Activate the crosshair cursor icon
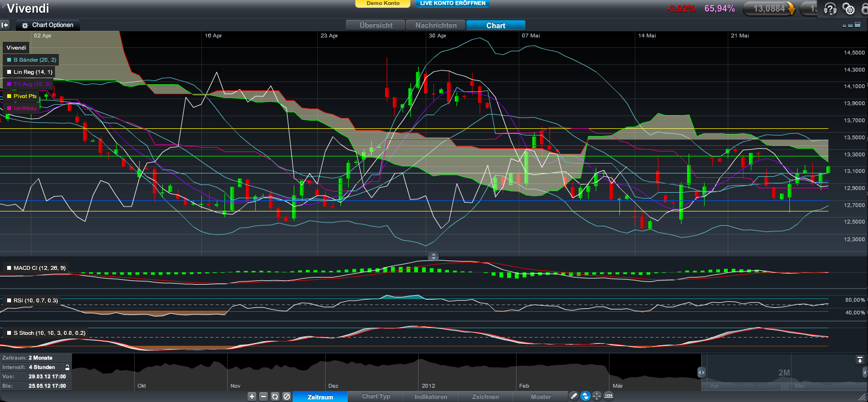 (x=597, y=396)
